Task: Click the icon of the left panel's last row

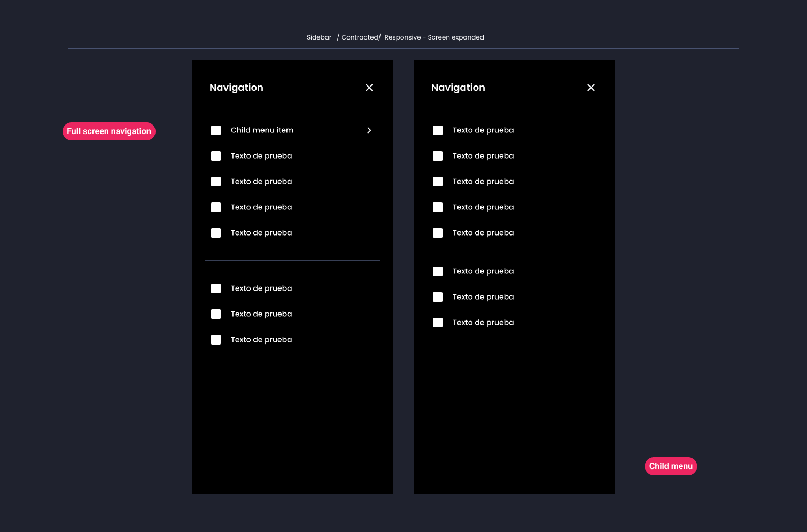Action: point(216,340)
